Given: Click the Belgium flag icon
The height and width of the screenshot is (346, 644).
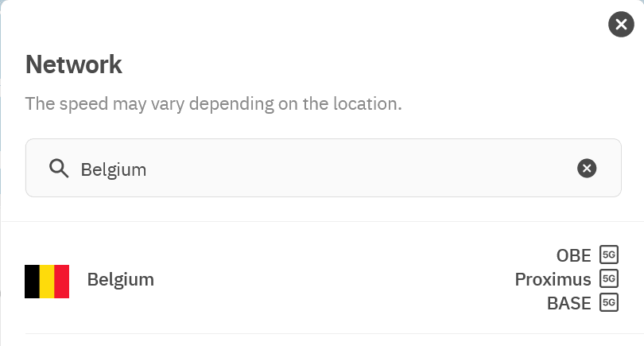Looking at the screenshot, I should [x=47, y=281].
